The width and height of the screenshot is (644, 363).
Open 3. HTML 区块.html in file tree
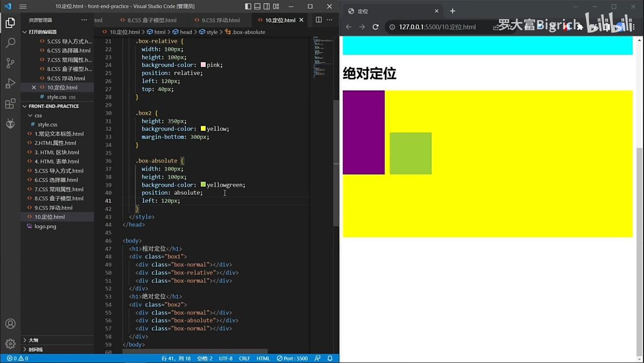57,152
